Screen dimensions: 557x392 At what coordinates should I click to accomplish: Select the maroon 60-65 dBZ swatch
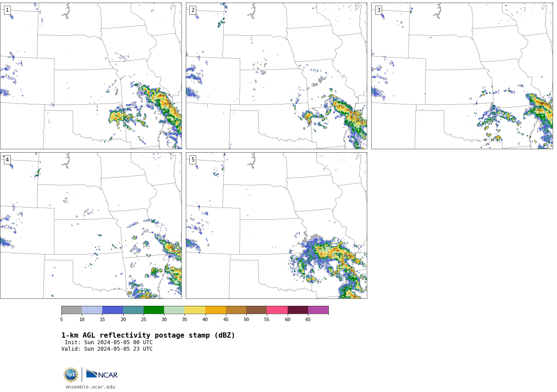[298, 310]
